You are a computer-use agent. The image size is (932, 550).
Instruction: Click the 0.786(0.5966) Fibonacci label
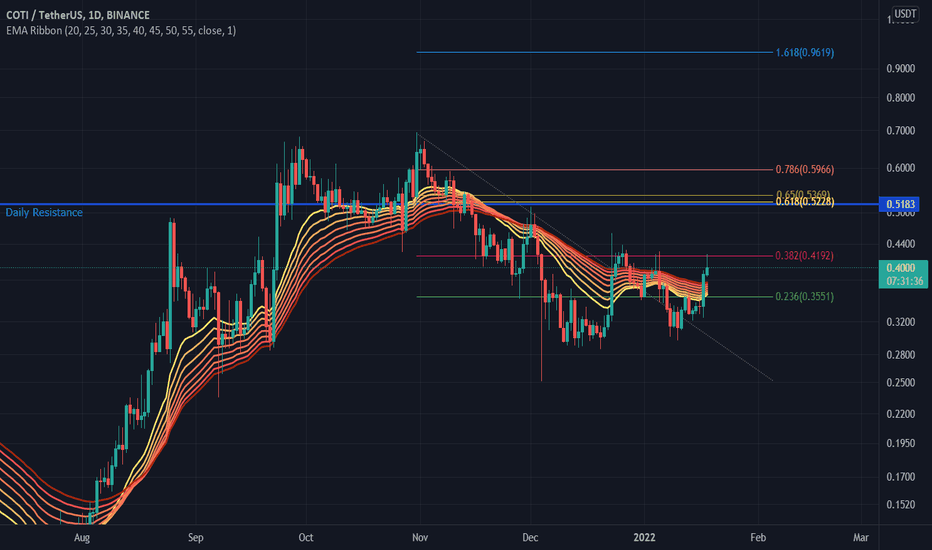click(805, 169)
